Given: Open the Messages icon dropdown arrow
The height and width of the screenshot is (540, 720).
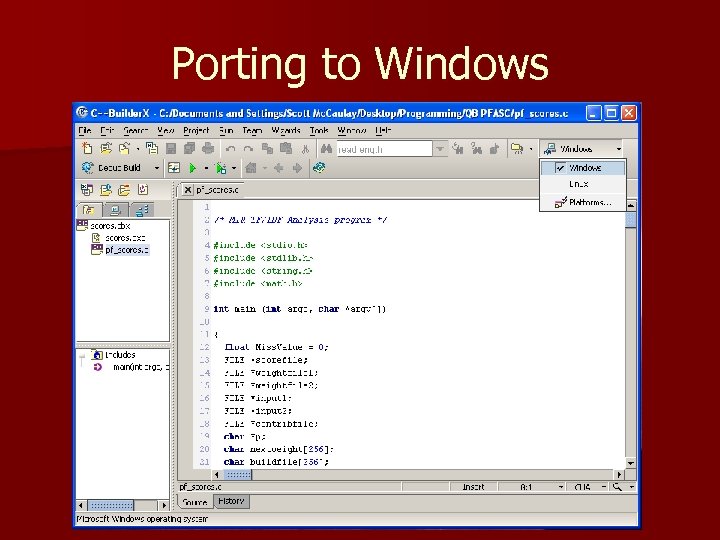Looking at the screenshot, I should (x=531, y=149).
